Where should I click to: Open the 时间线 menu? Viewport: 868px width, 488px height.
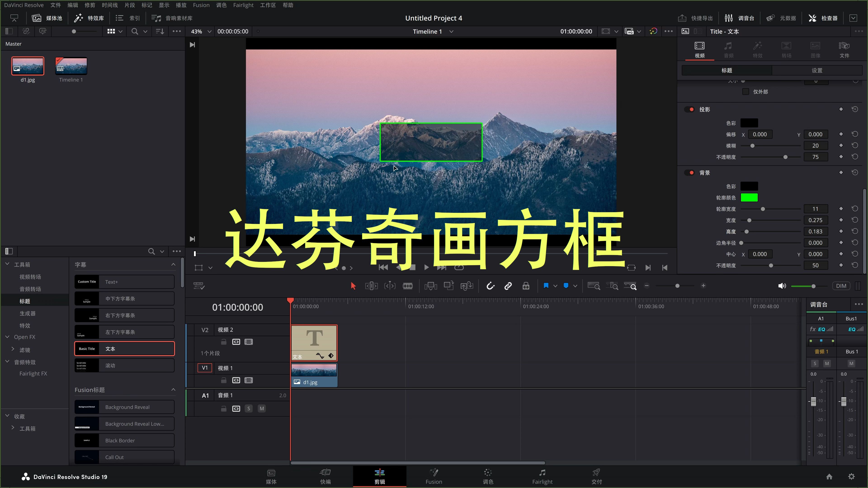point(109,5)
